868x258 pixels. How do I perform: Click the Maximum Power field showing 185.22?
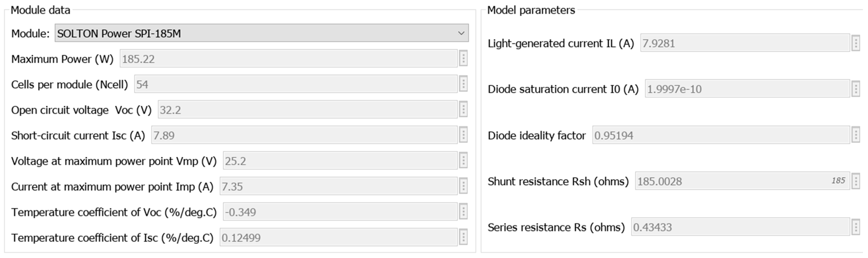tap(288, 59)
